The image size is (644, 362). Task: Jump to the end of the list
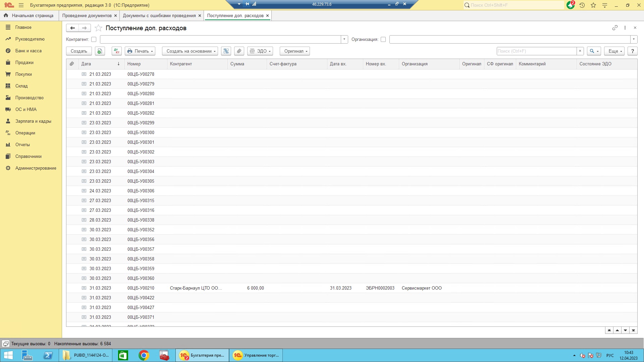[x=633, y=330]
